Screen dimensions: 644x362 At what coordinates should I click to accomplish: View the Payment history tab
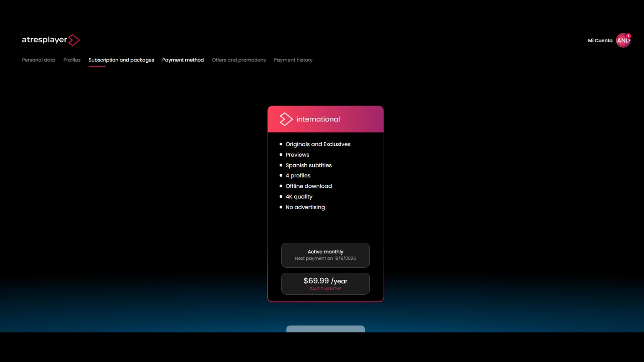[x=293, y=60]
